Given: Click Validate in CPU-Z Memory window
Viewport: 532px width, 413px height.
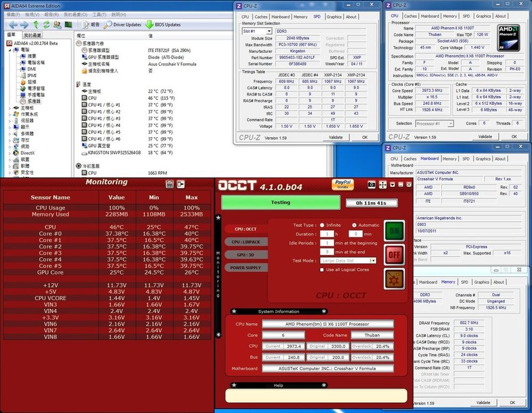Looking at the screenshot, I should 484,402.
